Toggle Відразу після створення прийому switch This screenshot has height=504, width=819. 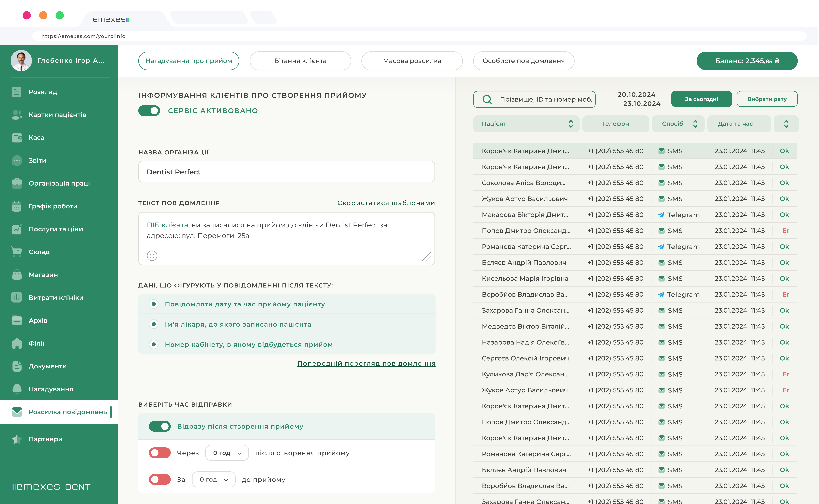click(x=160, y=426)
